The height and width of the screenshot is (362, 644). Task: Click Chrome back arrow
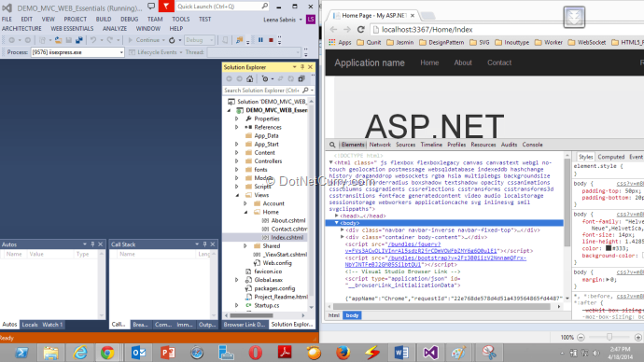point(333,30)
